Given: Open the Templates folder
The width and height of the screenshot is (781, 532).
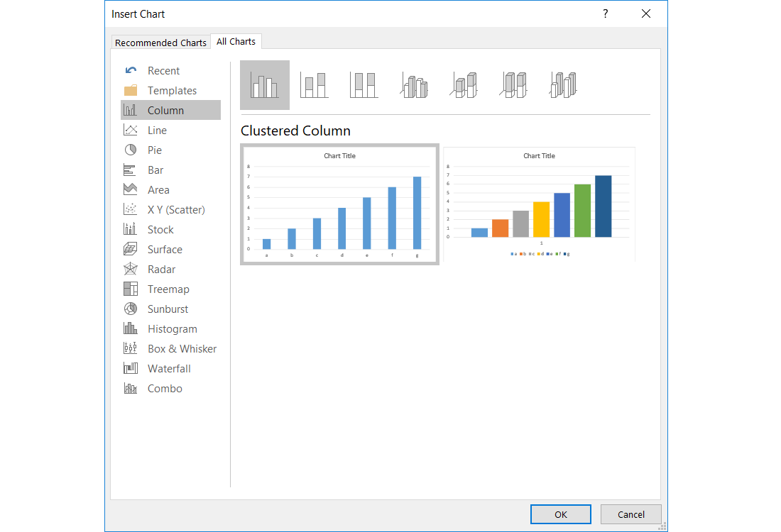Looking at the screenshot, I should tap(172, 90).
